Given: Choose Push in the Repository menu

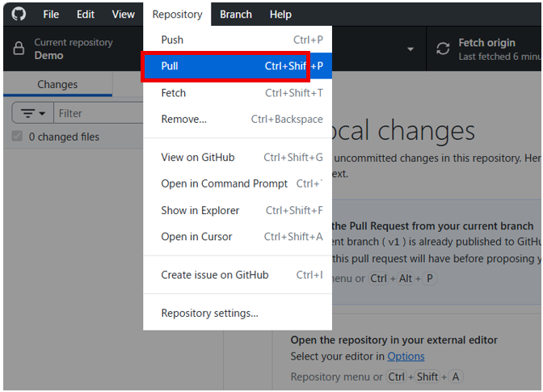Looking at the screenshot, I should 238,40.
